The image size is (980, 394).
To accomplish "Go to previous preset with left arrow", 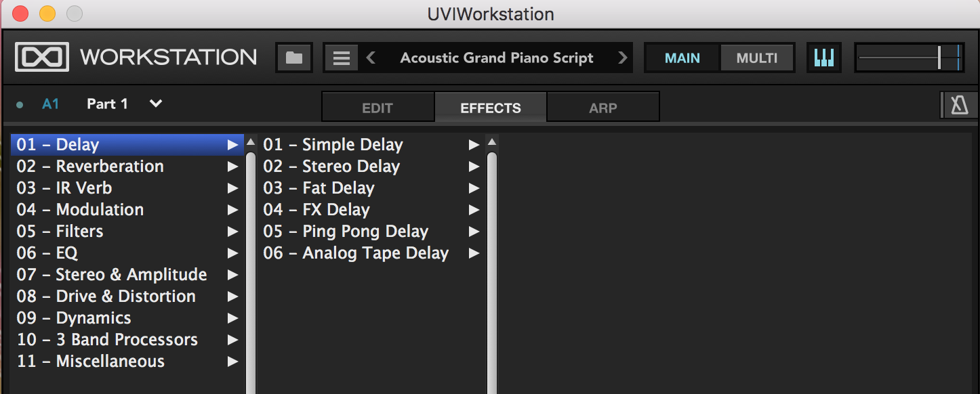I will pos(371,58).
